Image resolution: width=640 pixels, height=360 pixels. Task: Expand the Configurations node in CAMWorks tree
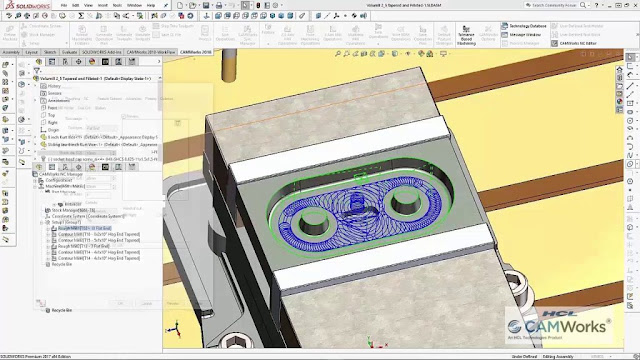click(x=35, y=180)
